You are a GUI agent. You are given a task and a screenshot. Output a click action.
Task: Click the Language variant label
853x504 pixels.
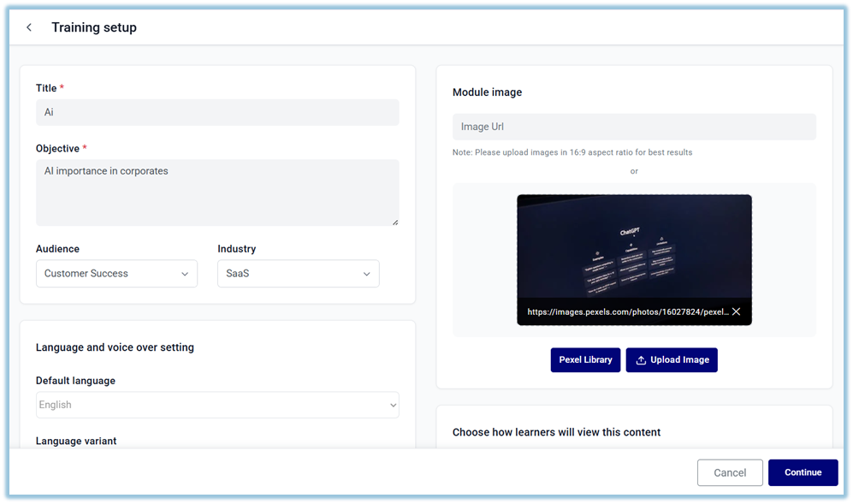point(76,441)
